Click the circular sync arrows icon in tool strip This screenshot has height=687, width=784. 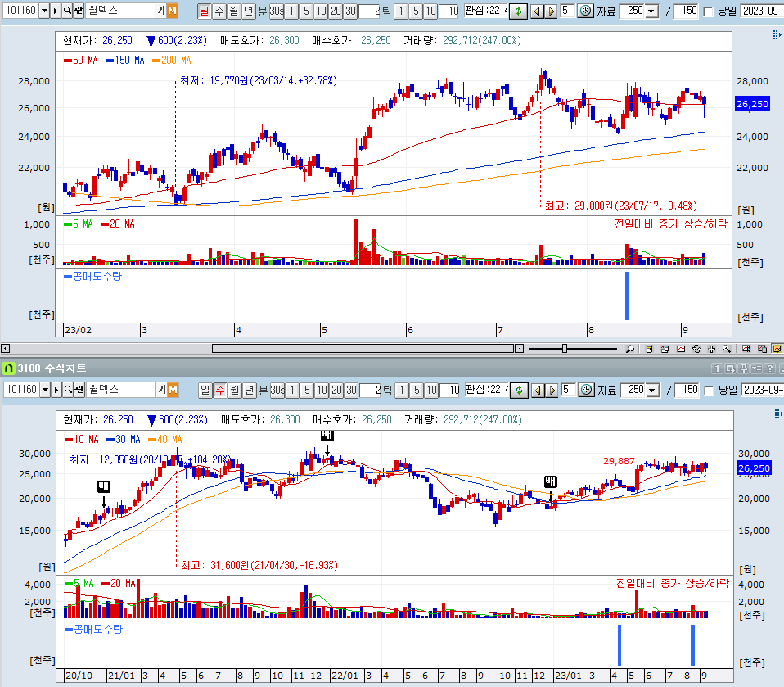coord(696,349)
